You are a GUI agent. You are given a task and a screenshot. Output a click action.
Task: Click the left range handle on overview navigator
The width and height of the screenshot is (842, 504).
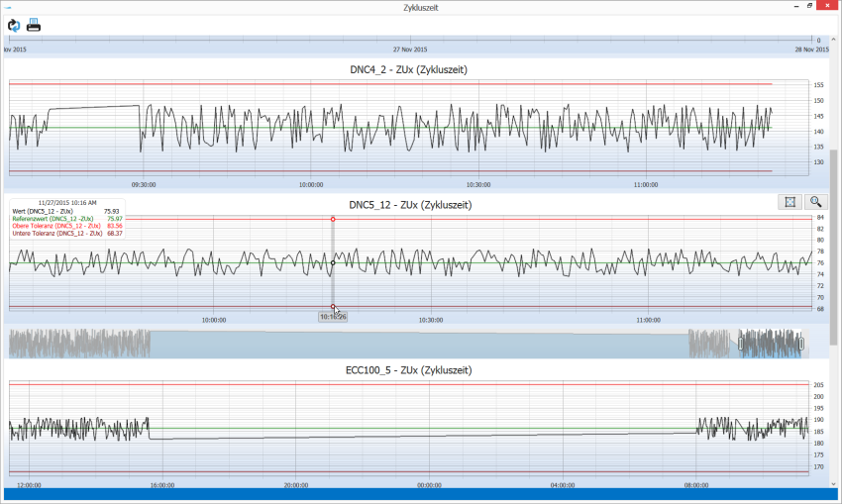[741, 344]
